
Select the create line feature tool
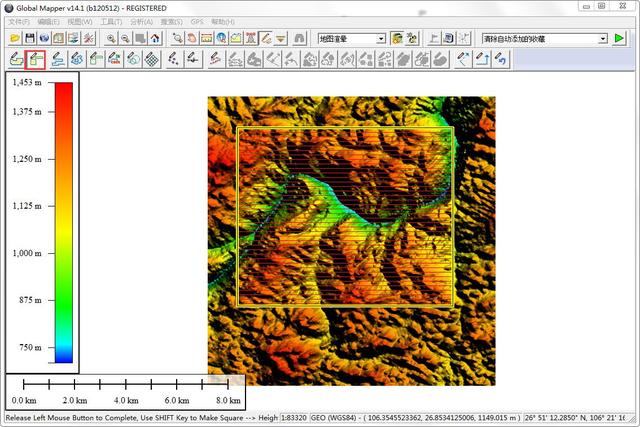pyautogui.click(x=58, y=60)
